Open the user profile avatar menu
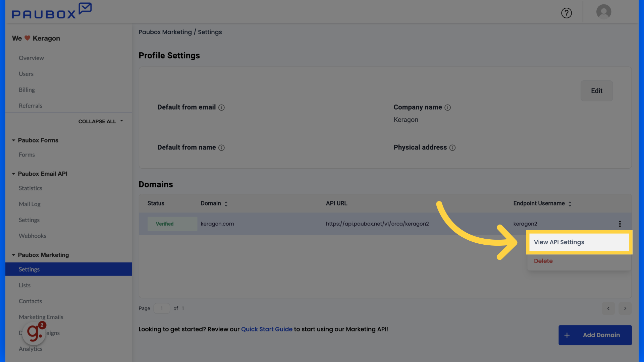The width and height of the screenshot is (644, 362). [603, 12]
